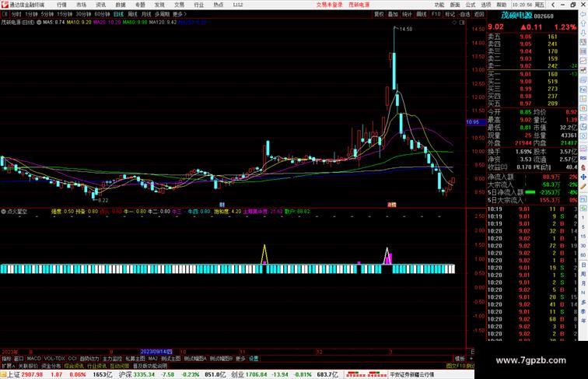Click the 创业 index in status bar
The width and height of the screenshot is (588, 379).
[x=237, y=374]
